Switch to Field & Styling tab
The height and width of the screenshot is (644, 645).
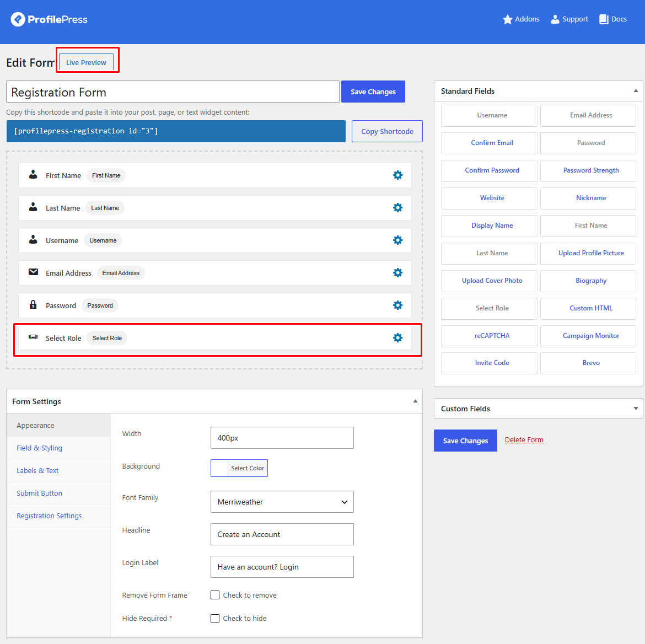[x=40, y=448]
